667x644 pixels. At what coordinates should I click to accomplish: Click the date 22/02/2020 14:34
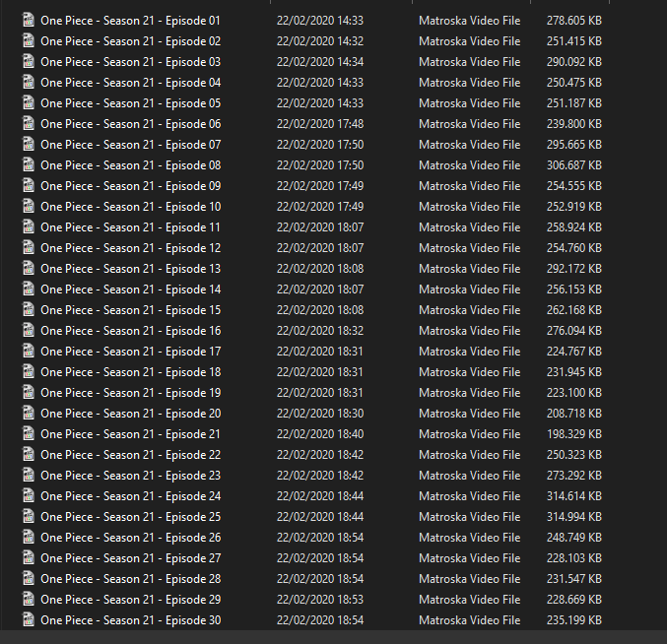tap(320, 62)
